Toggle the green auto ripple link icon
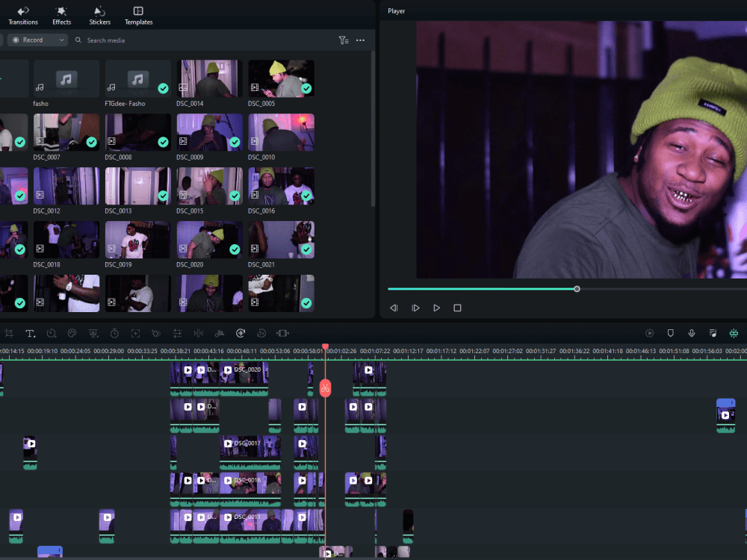The height and width of the screenshot is (560, 747). [x=734, y=333]
